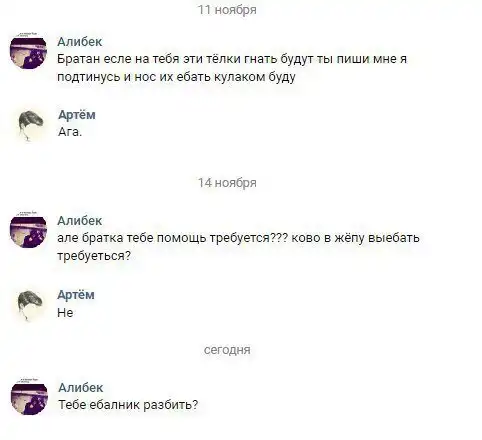The height and width of the screenshot is (440, 482).
Task: Click the message line starting 'подтинусь и нос'
Action: click(176, 77)
